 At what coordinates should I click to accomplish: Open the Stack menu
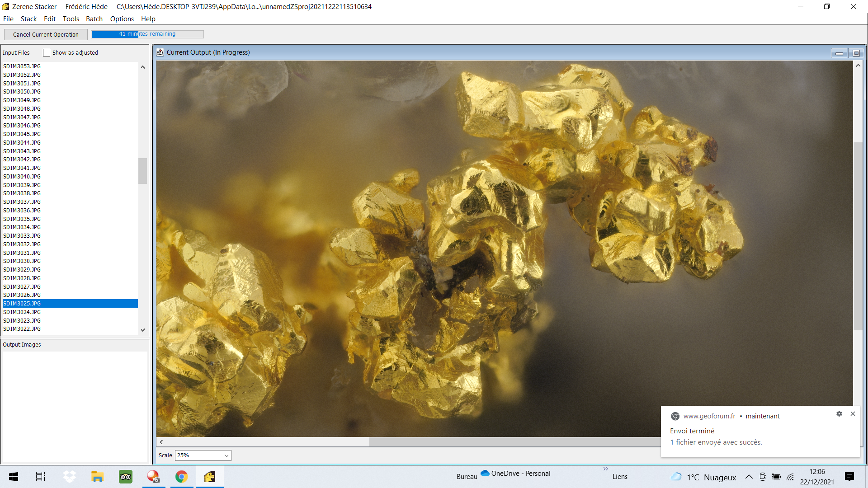(x=28, y=19)
